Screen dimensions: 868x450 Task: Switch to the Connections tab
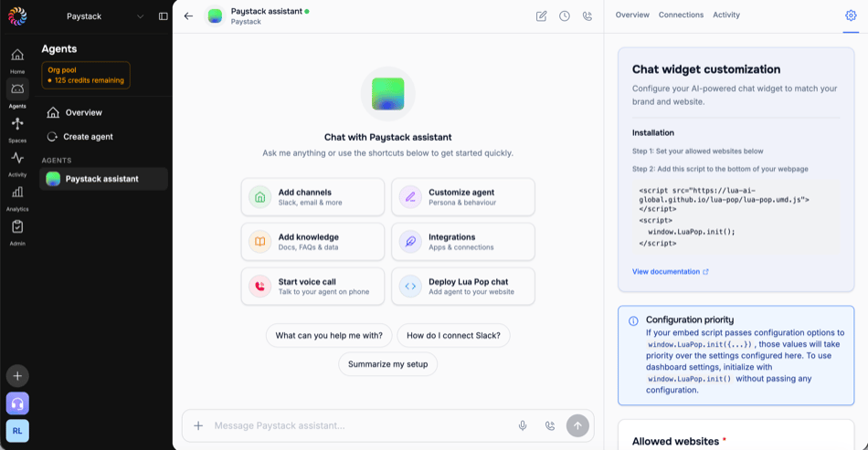click(x=681, y=15)
